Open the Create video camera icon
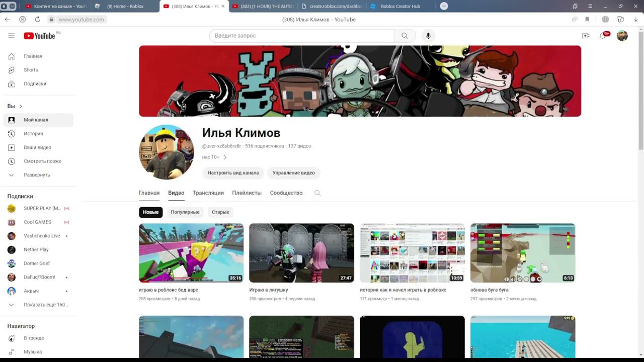The image size is (644, 362). click(586, 36)
